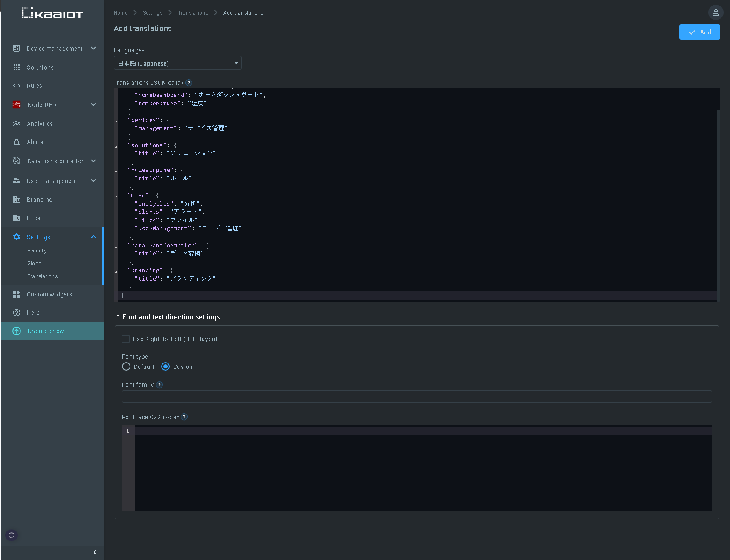The width and height of the screenshot is (730, 560).
Task: Click the "temperature" line in JSON editor
Action: coord(171,103)
